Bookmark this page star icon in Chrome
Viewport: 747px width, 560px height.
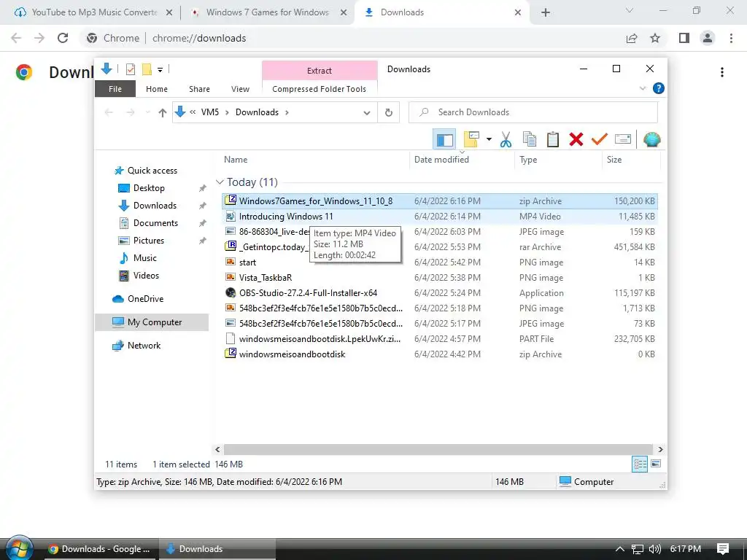click(655, 38)
